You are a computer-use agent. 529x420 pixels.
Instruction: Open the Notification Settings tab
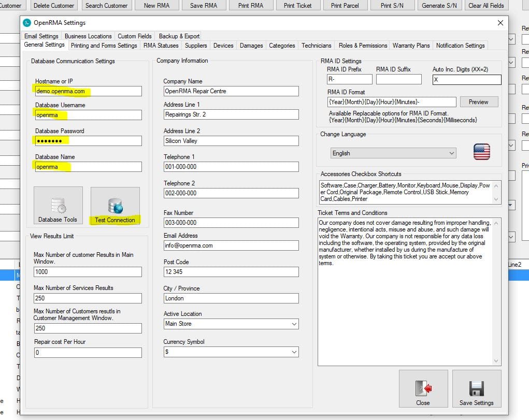pyautogui.click(x=461, y=46)
